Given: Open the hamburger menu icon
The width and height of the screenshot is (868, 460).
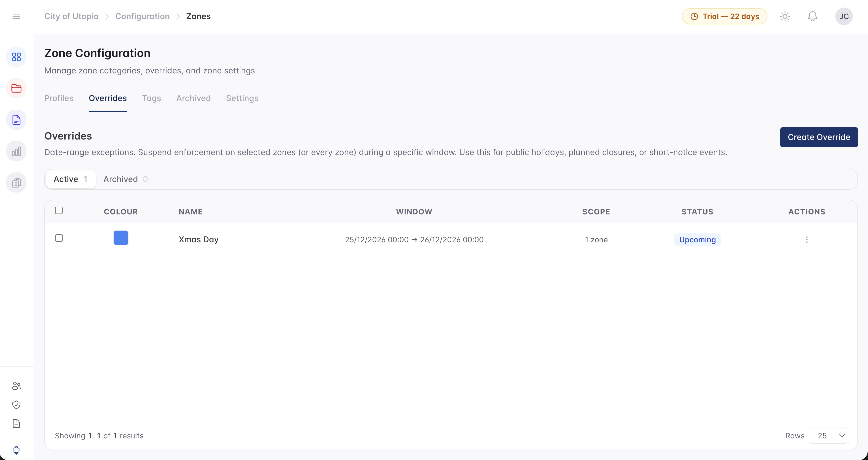Looking at the screenshot, I should point(16,16).
